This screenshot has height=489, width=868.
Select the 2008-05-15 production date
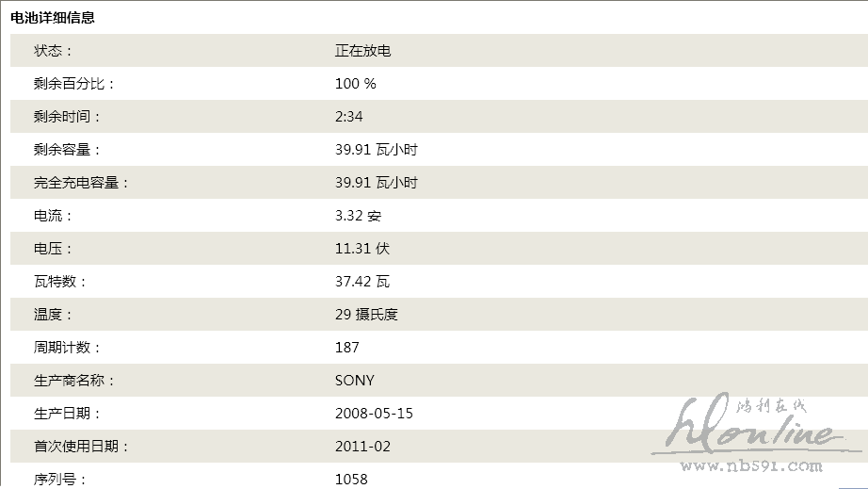(374, 414)
